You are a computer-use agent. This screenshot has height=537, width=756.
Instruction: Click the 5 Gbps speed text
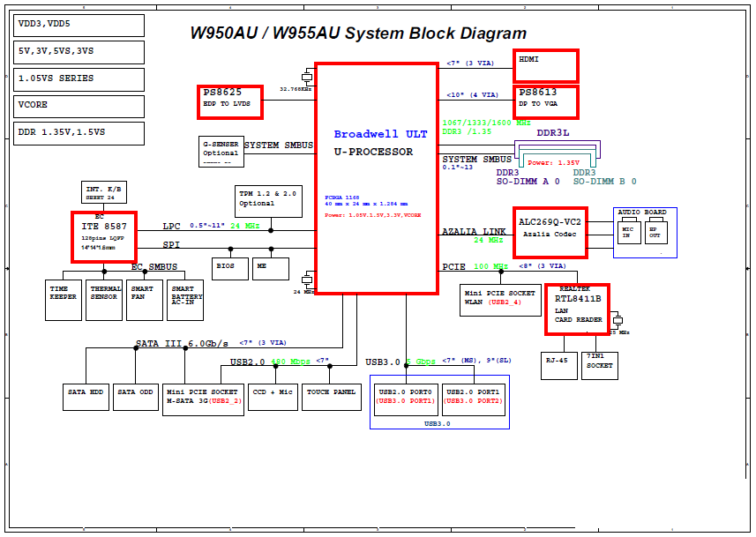pos(421,362)
